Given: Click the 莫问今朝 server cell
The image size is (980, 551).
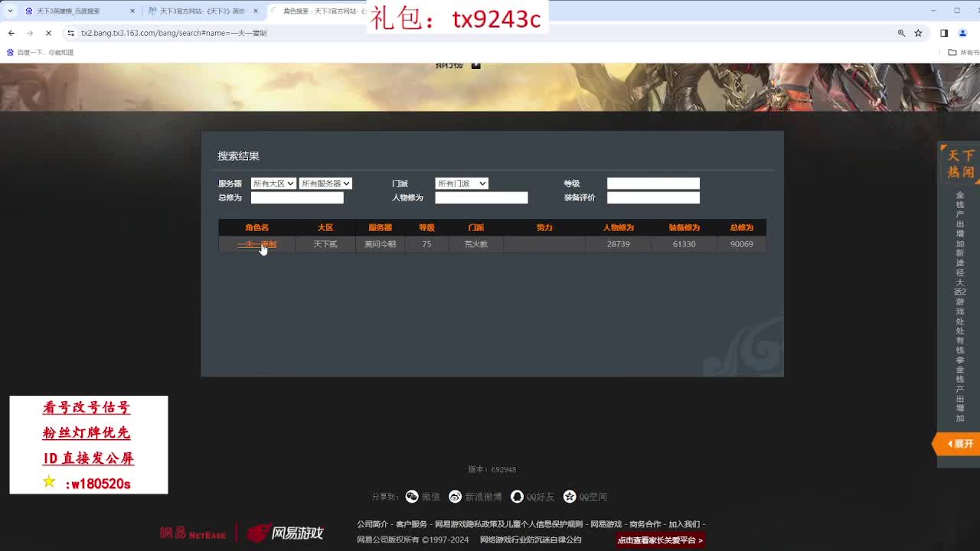Looking at the screenshot, I should 381,244.
